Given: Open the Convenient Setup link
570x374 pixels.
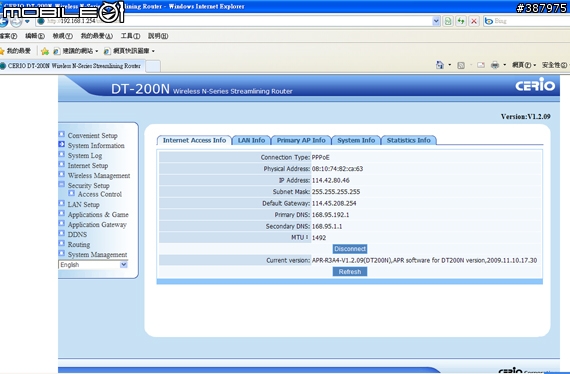Looking at the screenshot, I should [92, 136].
